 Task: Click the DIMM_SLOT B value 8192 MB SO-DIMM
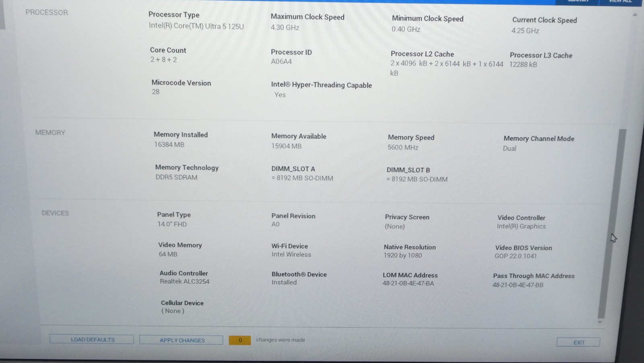(x=417, y=179)
